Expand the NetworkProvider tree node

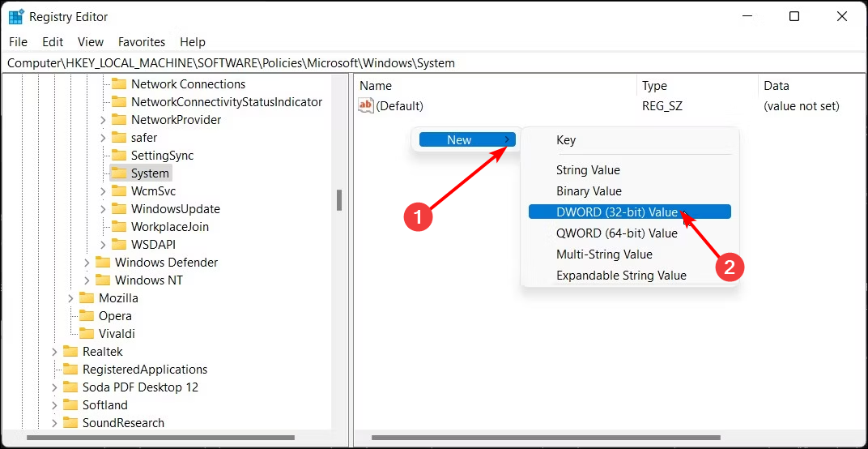pyautogui.click(x=103, y=120)
